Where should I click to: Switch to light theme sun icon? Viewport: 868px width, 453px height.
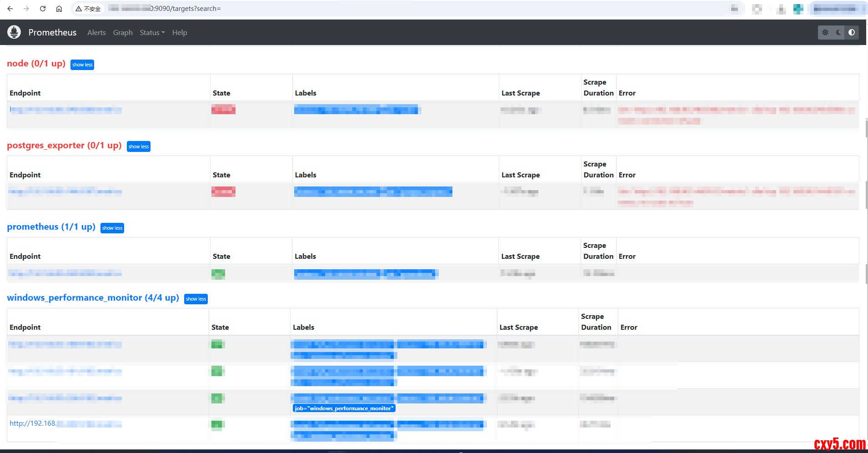(x=825, y=32)
